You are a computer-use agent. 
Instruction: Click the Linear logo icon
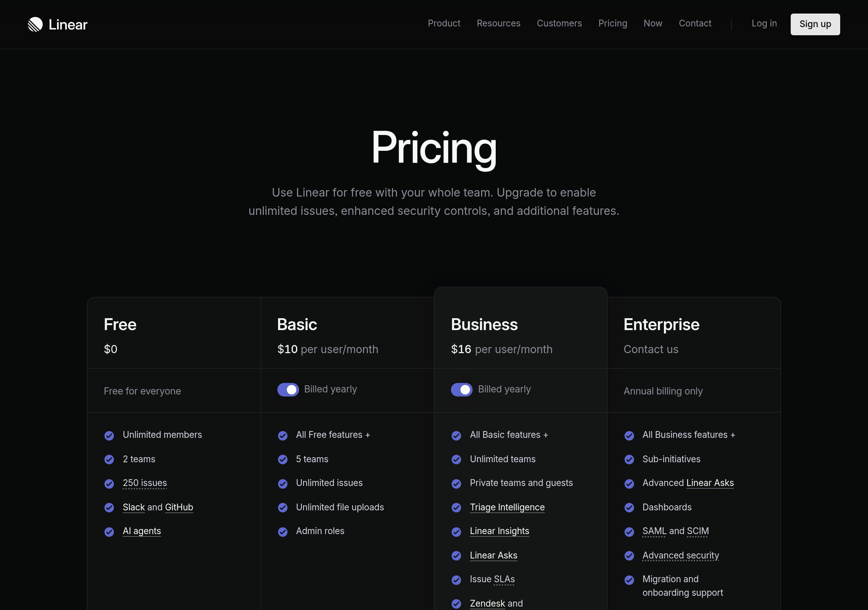click(36, 24)
